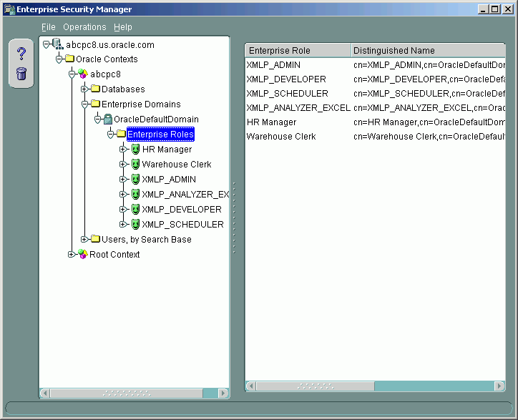The height and width of the screenshot is (420, 518).
Task: Click the trash can delete icon
Action: (21, 74)
